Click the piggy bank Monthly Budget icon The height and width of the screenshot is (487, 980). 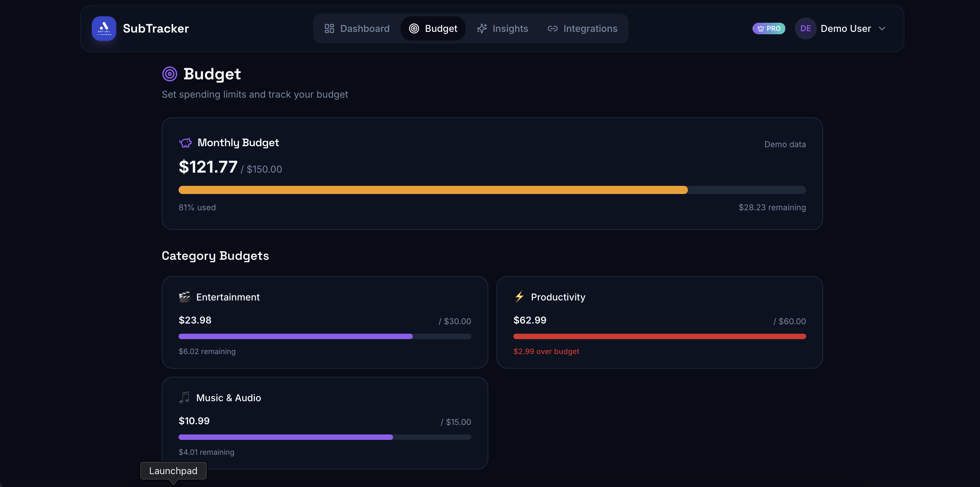click(185, 143)
